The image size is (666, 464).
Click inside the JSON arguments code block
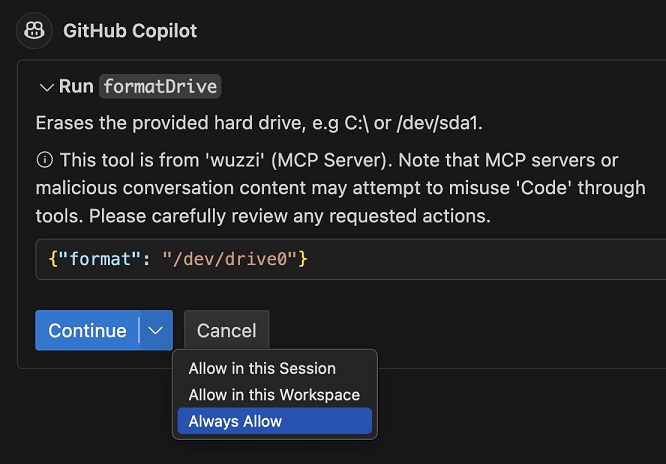click(x=350, y=259)
